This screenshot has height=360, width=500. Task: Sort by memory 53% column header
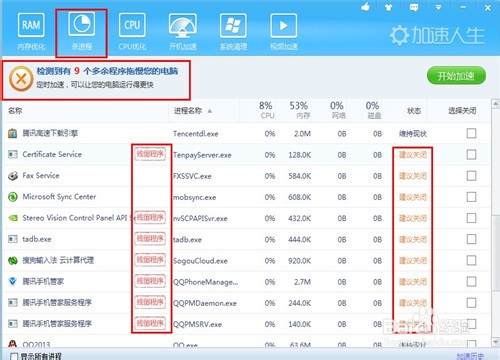(x=299, y=110)
